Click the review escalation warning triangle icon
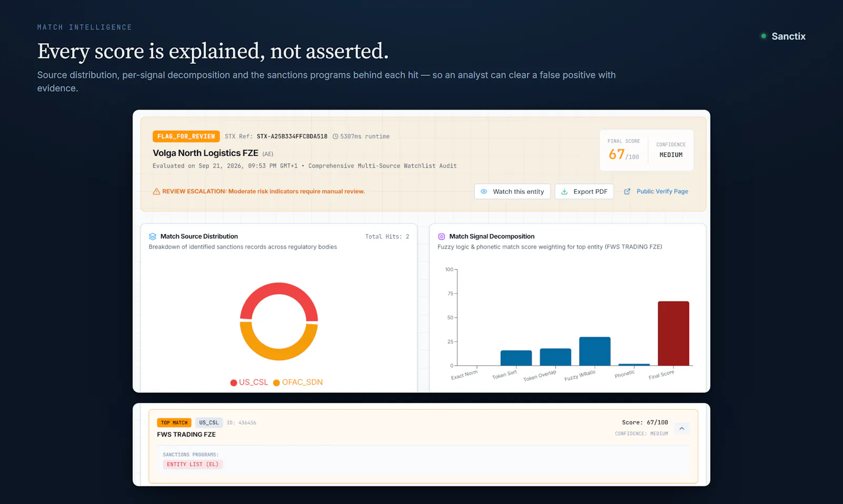The height and width of the screenshot is (504, 843). coord(156,192)
